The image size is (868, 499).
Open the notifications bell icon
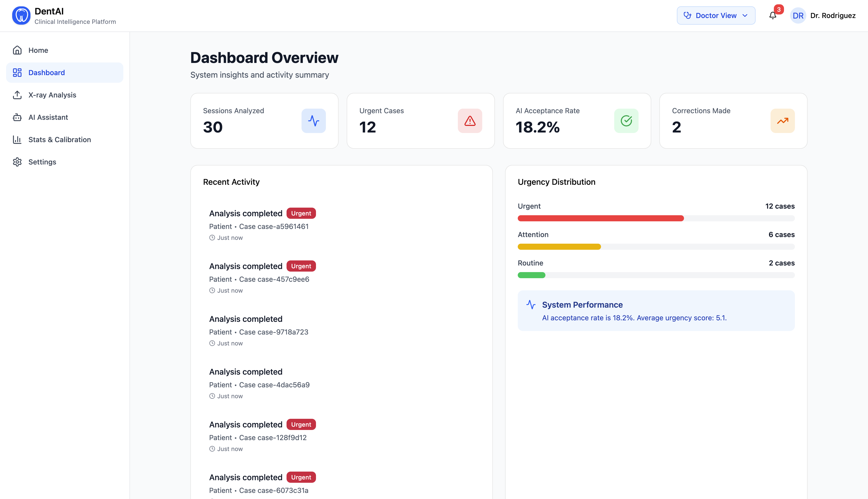tap(772, 16)
